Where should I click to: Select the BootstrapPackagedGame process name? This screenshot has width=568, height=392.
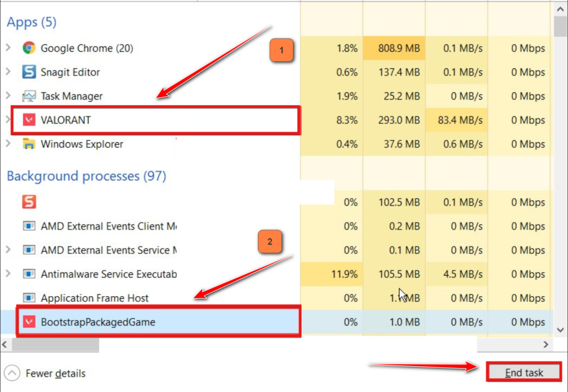pos(98,322)
